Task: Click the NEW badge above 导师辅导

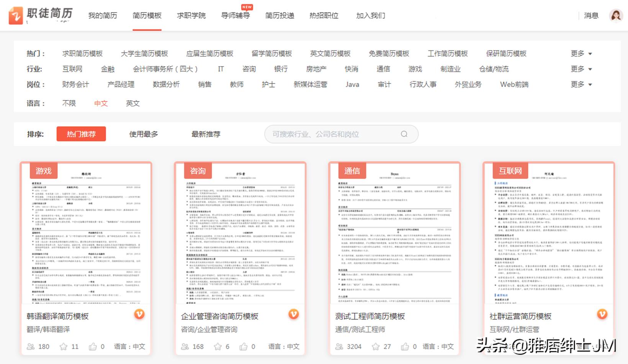Action: click(x=247, y=7)
